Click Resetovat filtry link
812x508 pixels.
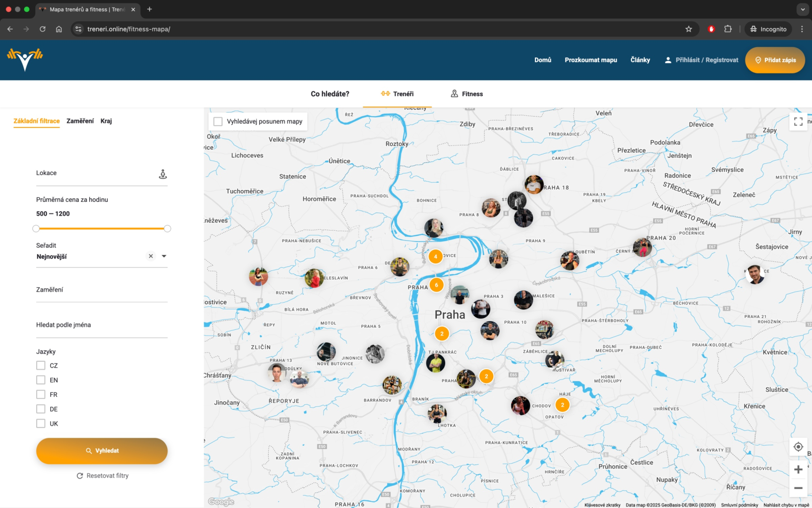coord(103,476)
